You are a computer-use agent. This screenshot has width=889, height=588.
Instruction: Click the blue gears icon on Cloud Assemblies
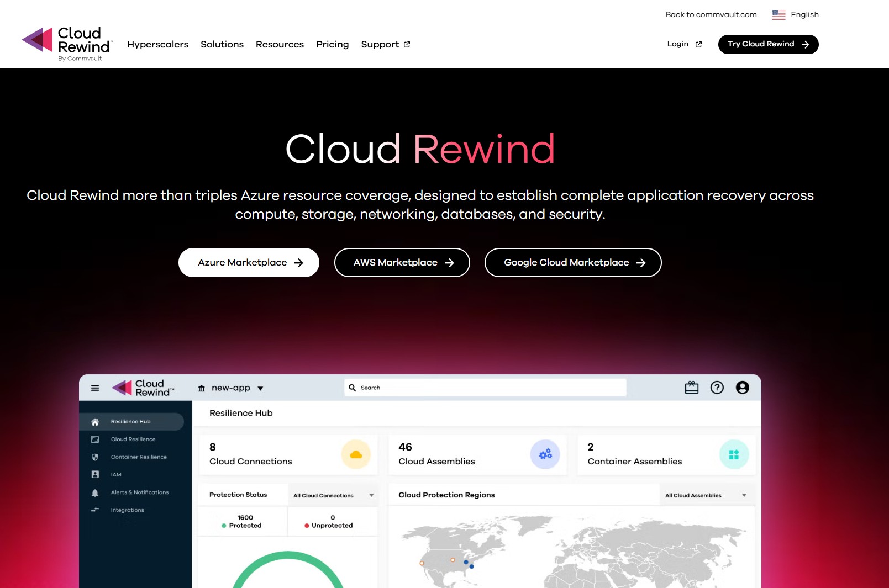coord(545,454)
